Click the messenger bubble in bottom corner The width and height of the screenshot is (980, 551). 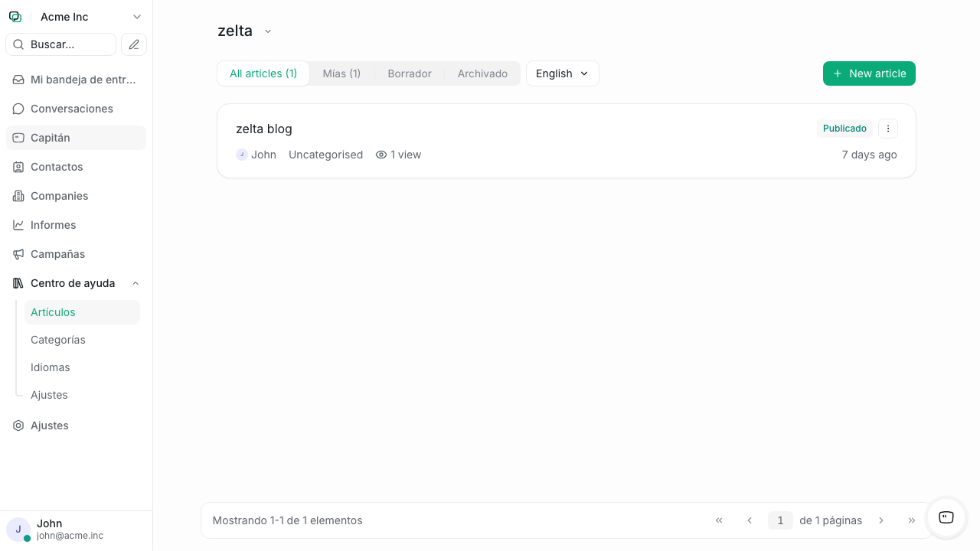pyautogui.click(x=946, y=518)
